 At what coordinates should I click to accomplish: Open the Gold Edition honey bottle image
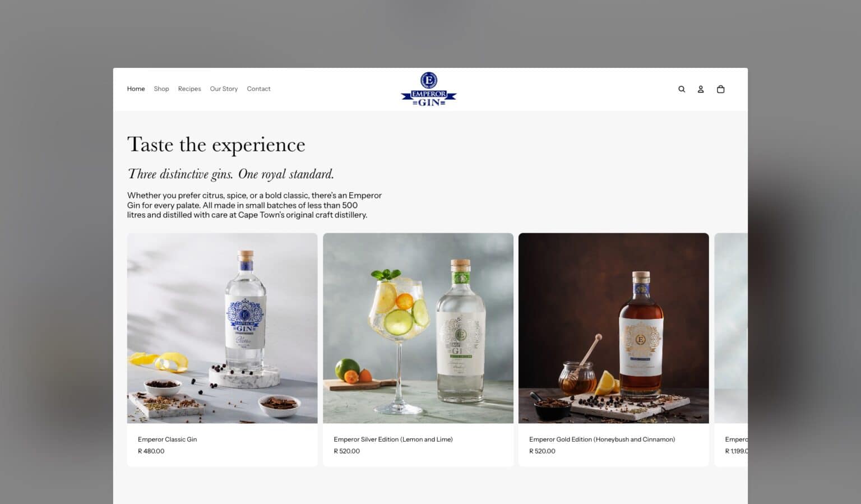click(614, 328)
